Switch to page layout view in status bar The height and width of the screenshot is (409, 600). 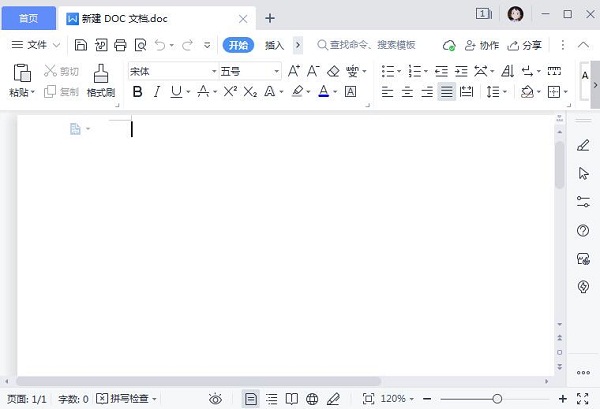pyautogui.click(x=251, y=399)
